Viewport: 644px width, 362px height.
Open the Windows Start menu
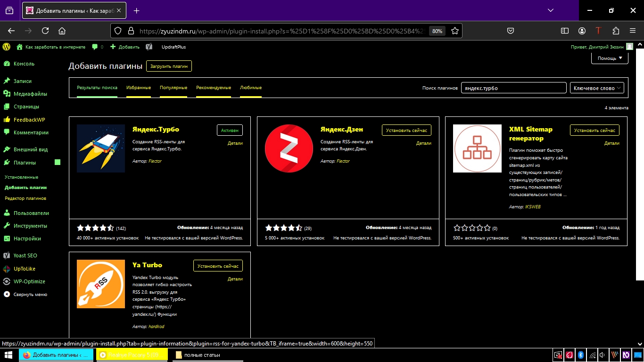coord(8,355)
